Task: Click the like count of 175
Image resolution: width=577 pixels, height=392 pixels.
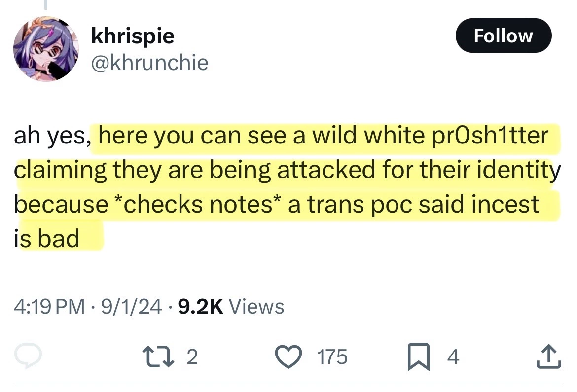Action: pos(333,356)
